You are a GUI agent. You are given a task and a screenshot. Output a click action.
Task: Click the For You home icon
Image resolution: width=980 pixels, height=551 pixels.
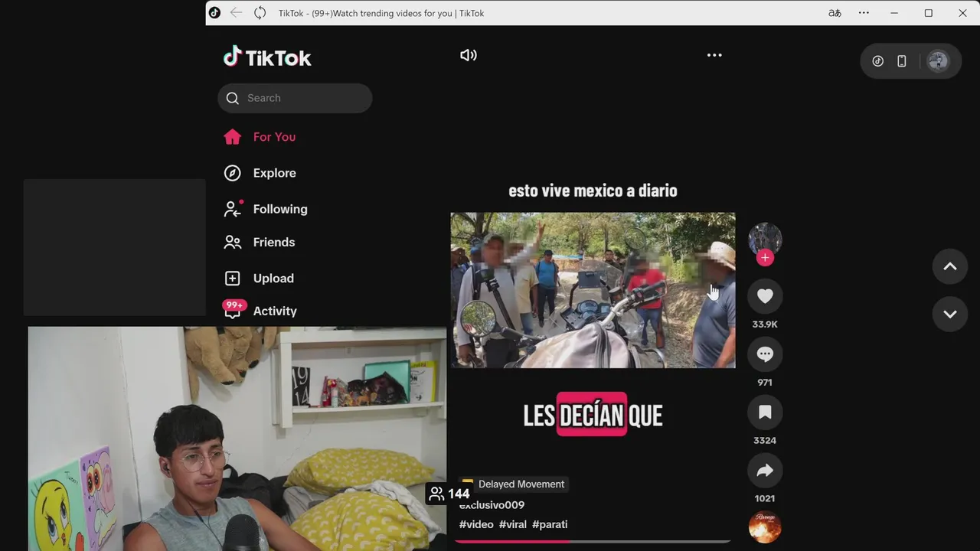click(x=233, y=137)
